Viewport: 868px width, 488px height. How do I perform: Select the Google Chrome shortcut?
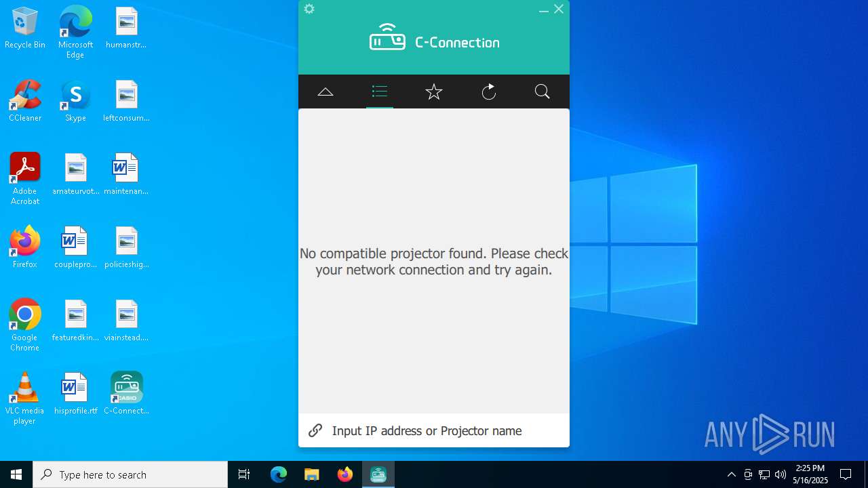coord(25,325)
